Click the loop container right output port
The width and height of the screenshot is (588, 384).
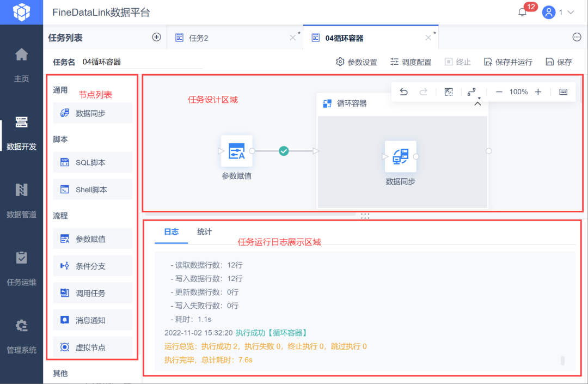488,151
